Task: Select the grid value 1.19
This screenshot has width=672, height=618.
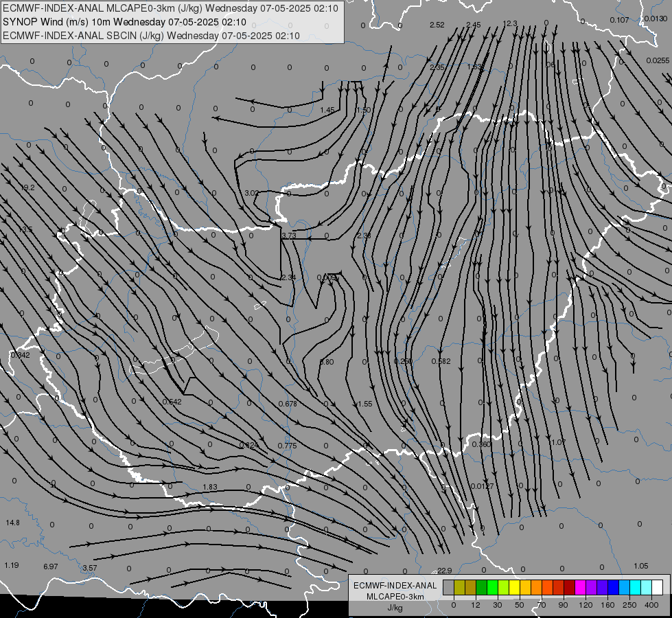Action: (x=12, y=565)
